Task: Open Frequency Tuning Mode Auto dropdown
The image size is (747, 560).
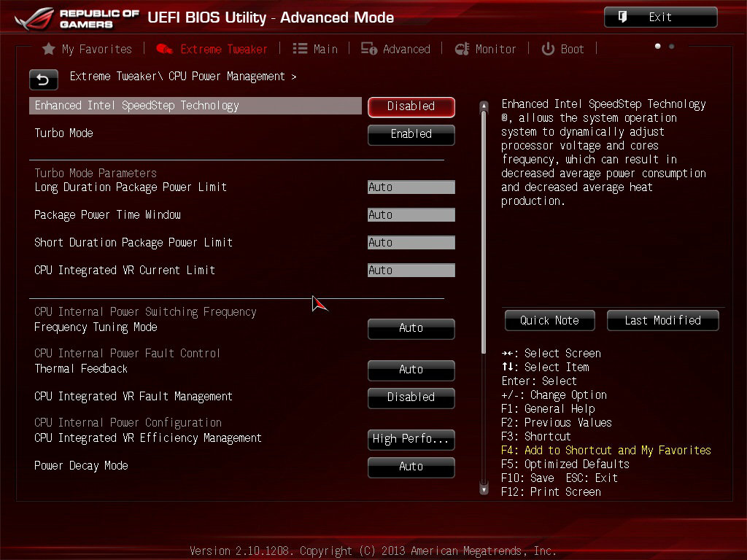Action: pyautogui.click(x=411, y=328)
